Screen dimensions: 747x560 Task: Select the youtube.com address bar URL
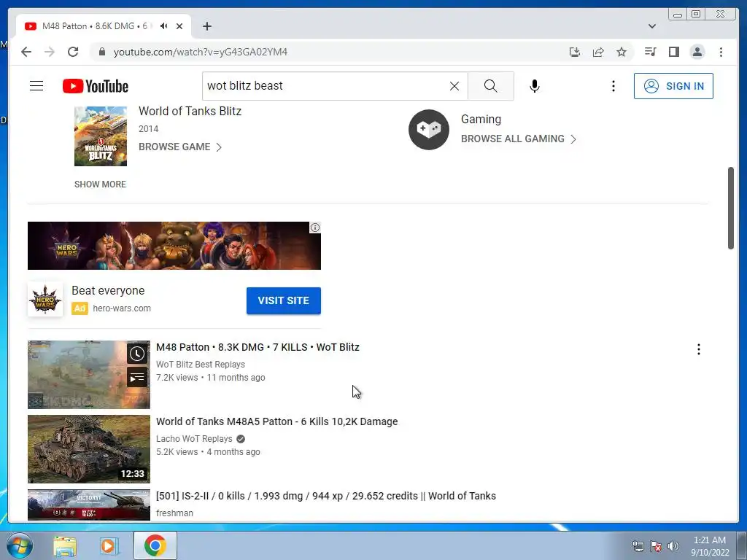[201, 52]
